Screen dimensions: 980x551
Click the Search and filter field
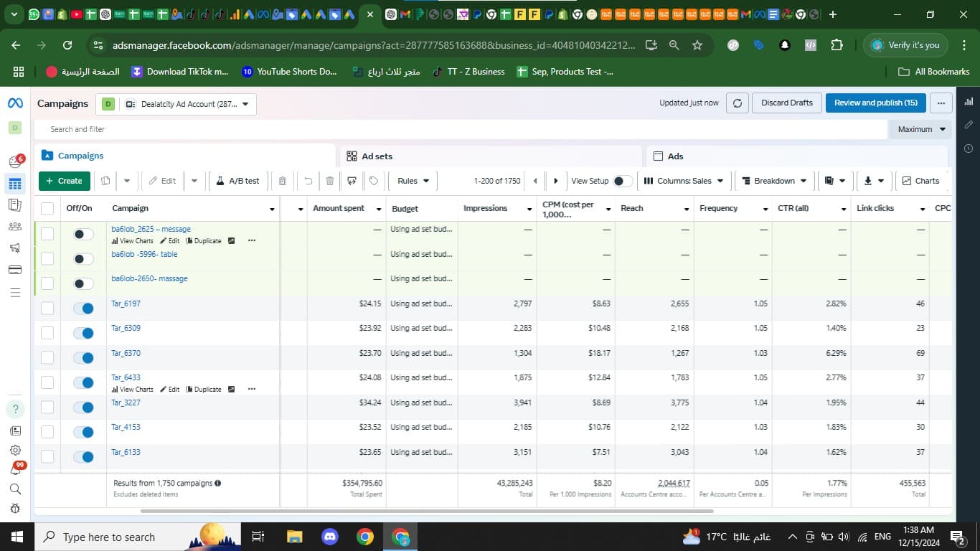coord(459,129)
